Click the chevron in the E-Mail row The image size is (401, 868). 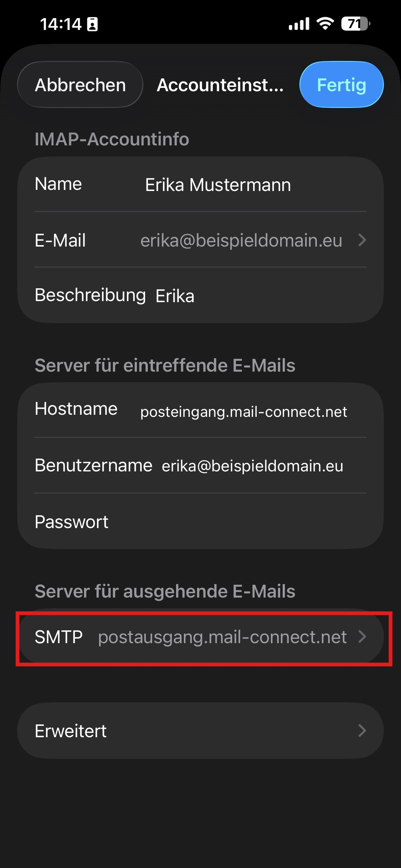362,240
